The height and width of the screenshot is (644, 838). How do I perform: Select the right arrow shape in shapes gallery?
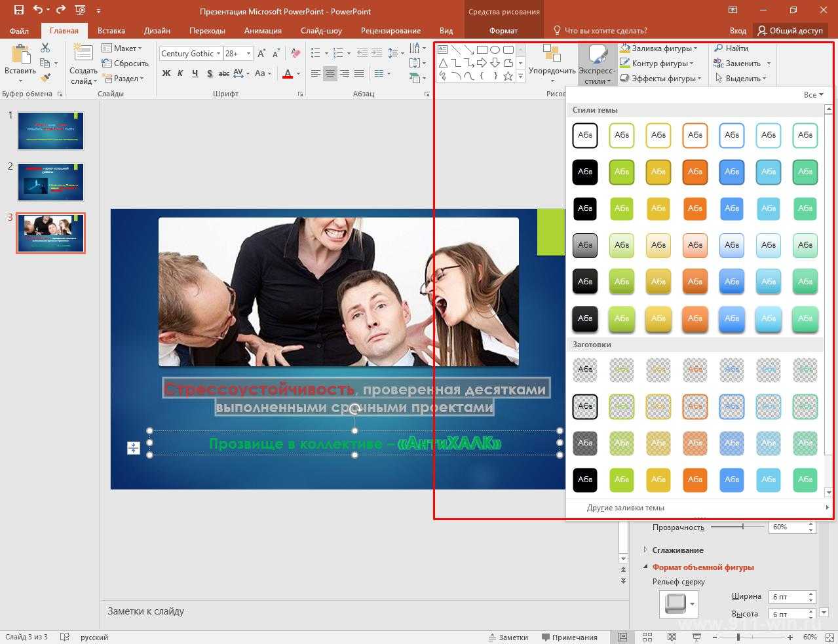482,63
